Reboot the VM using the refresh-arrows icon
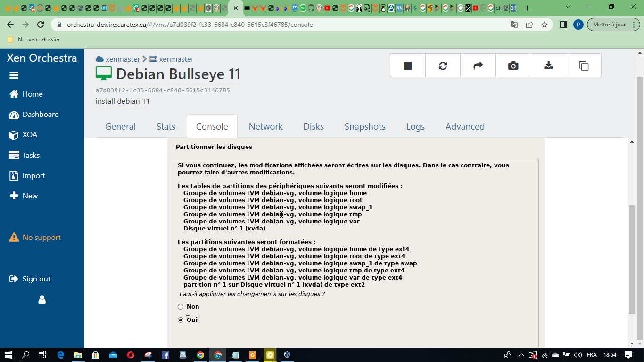Screen dimensions: 644x362 443,66
